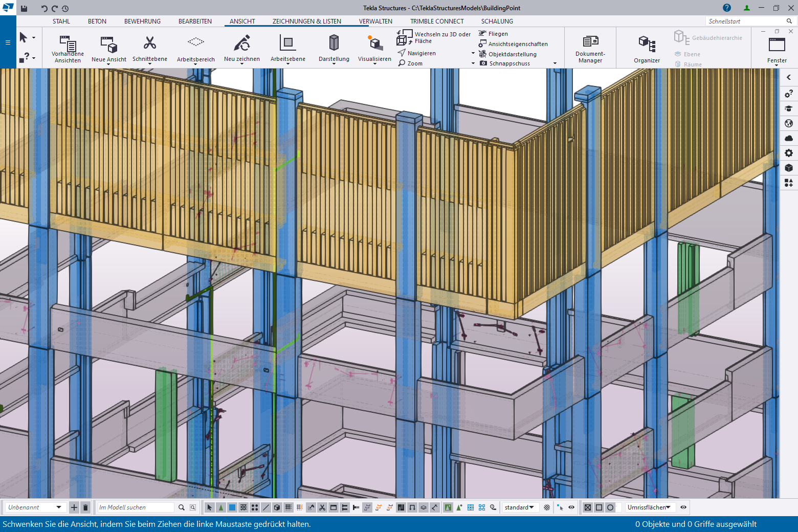Open the Umrissflächen dropdown
This screenshot has height=532, width=798.
coord(650,507)
